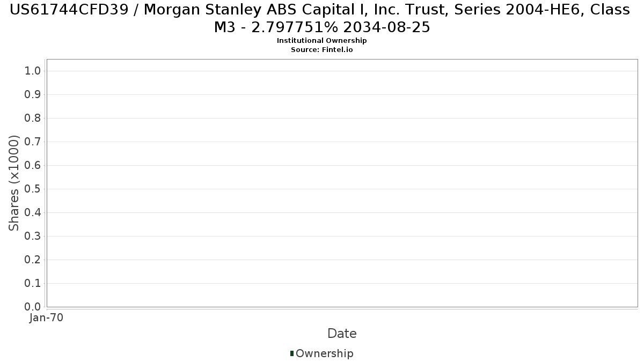Click the 1.0 y-axis tick label
The width and height of the screenshot is (644, 362).
coord(33,71)
